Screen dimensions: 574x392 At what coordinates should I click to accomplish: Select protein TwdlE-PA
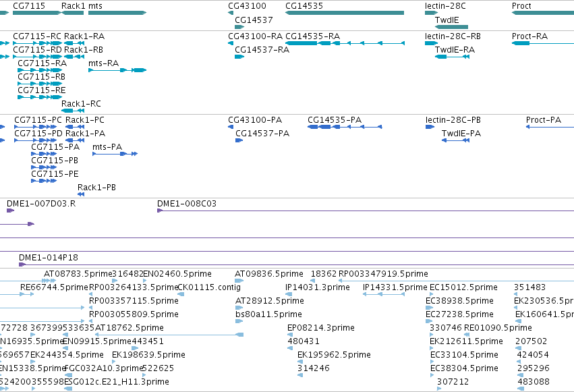pyautogui.click(x=461, y=134)
